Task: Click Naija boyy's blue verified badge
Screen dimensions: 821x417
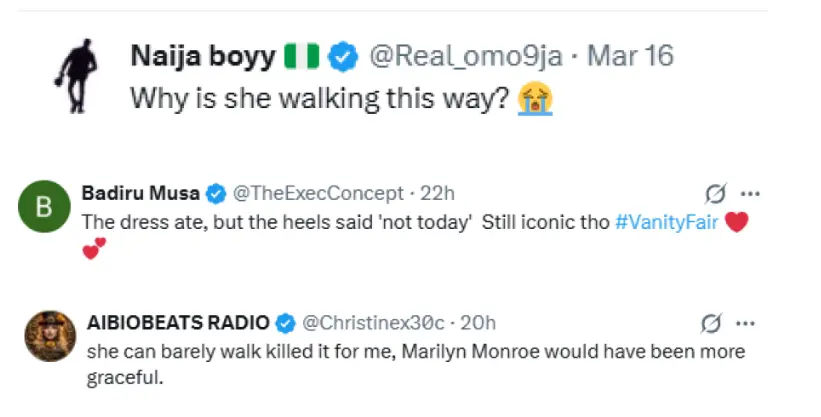Action: tap(344, 57)
